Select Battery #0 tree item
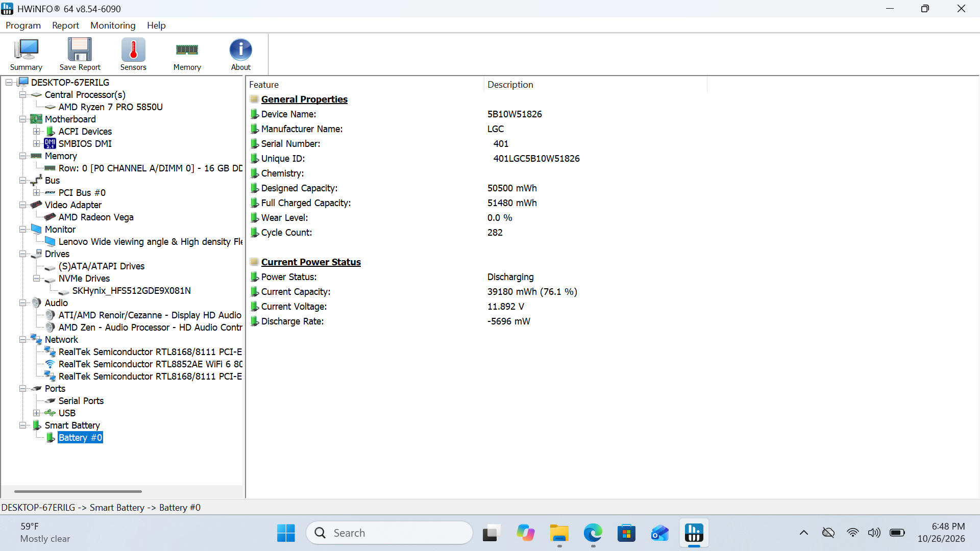Screen dimensions: 980x551 point(80,438)
